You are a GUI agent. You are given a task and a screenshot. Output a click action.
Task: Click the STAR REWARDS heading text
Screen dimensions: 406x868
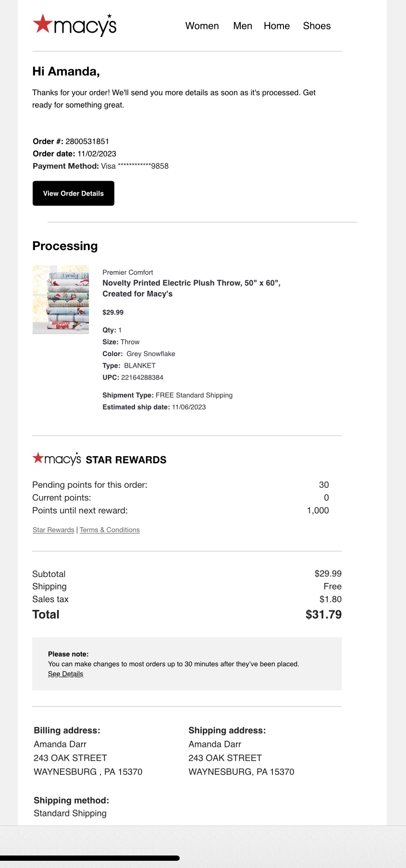point(126,460)
